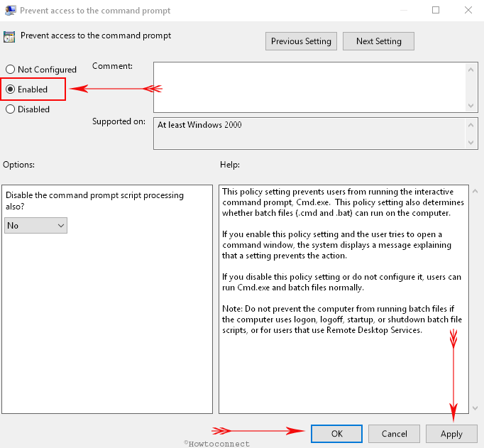
Task: Click inside the Comment text box
Action: click(x=310, y=87)
